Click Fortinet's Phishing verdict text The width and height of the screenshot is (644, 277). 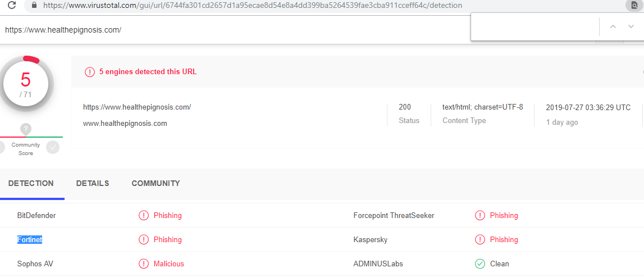pos(167,239)
